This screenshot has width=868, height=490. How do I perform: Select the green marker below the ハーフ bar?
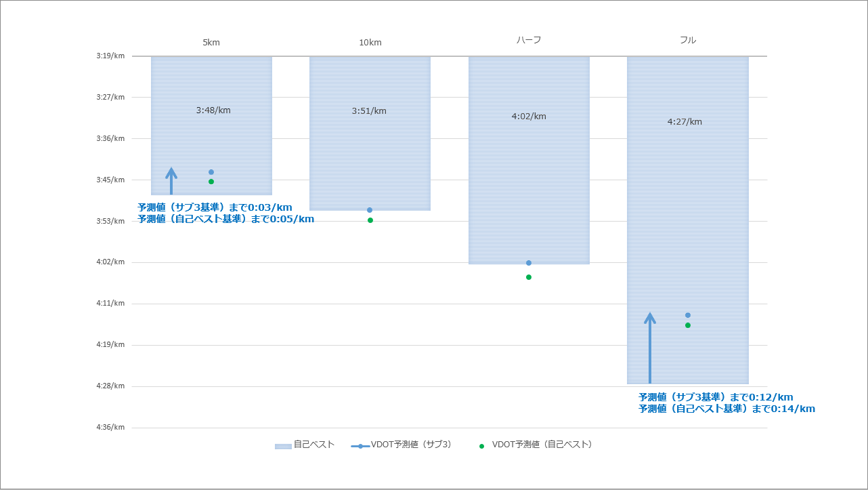[x=529, y=277]
